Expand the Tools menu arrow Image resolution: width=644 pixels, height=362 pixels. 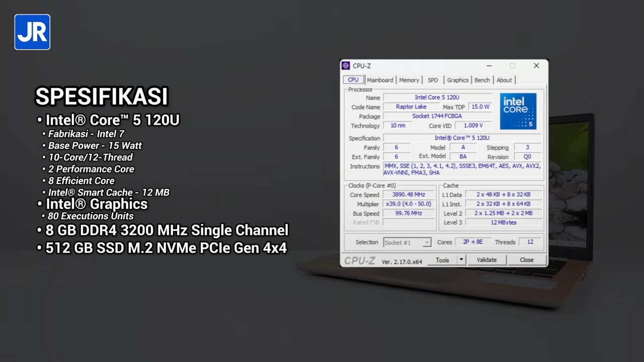460,260
